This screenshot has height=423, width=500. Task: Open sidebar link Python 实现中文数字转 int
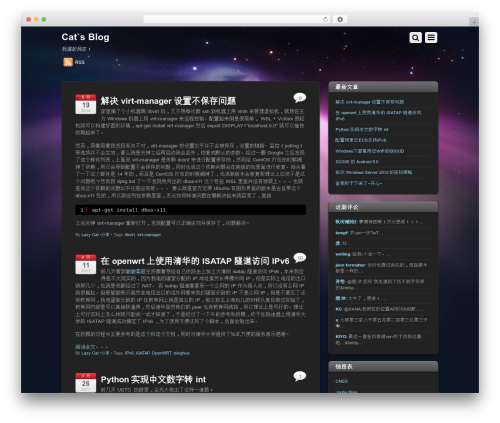(x=362, y=129)
